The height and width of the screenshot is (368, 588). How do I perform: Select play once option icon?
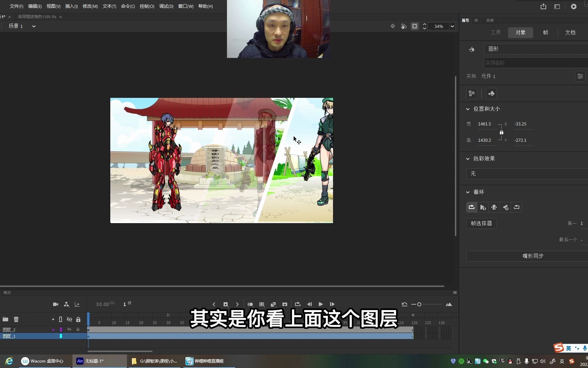tap(483, 207)
